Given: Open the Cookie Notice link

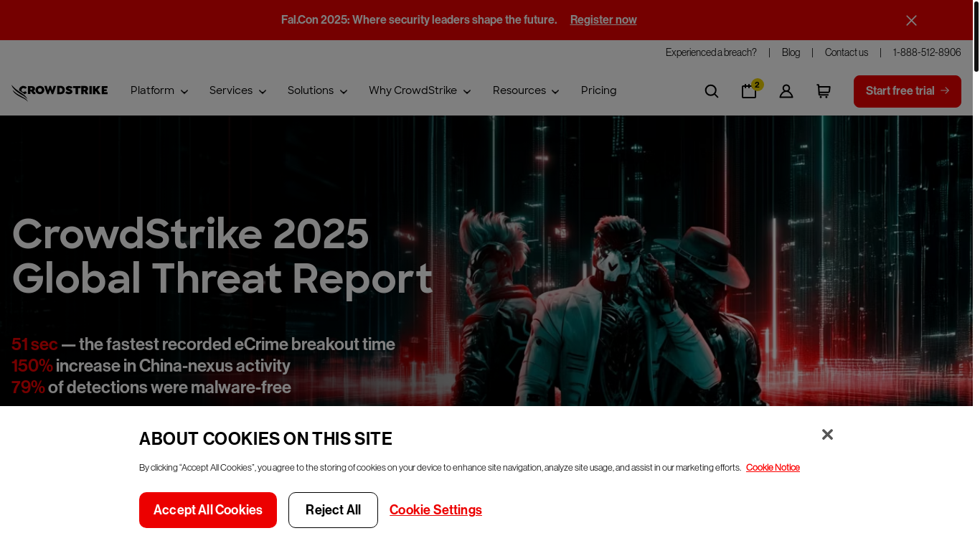Looking at the screenshot, I should click(x=773, y=468).
